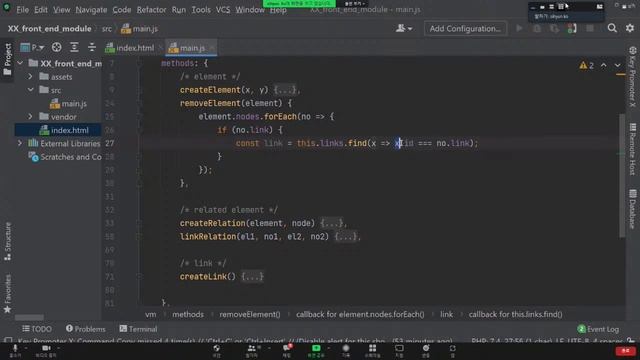This screenshot has height=360, width=640.
Task: Go to next highlighted error arrow
Action: pyautogui.click(x=618, y=65)
